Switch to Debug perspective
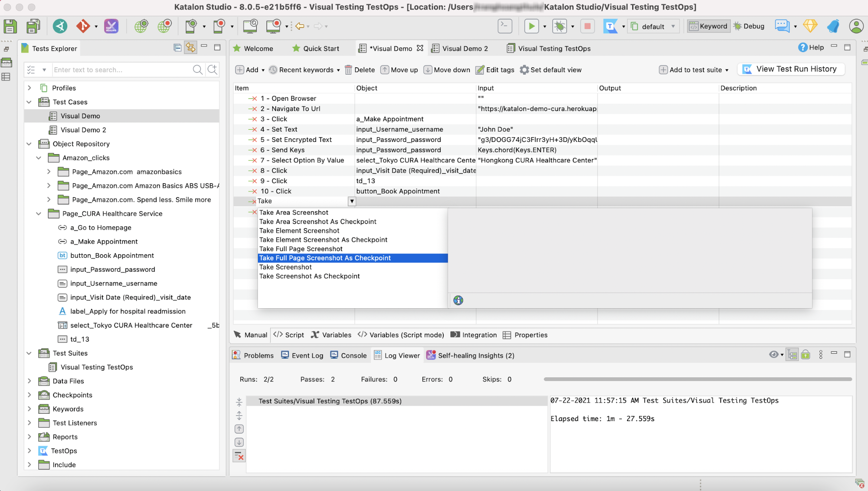 tap(749, 26)
